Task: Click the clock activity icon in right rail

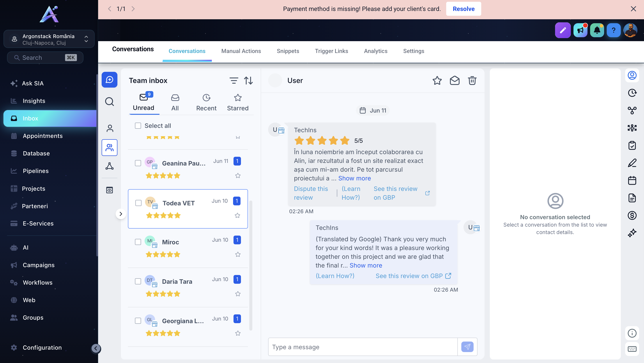Action: (x=632, y=93)
